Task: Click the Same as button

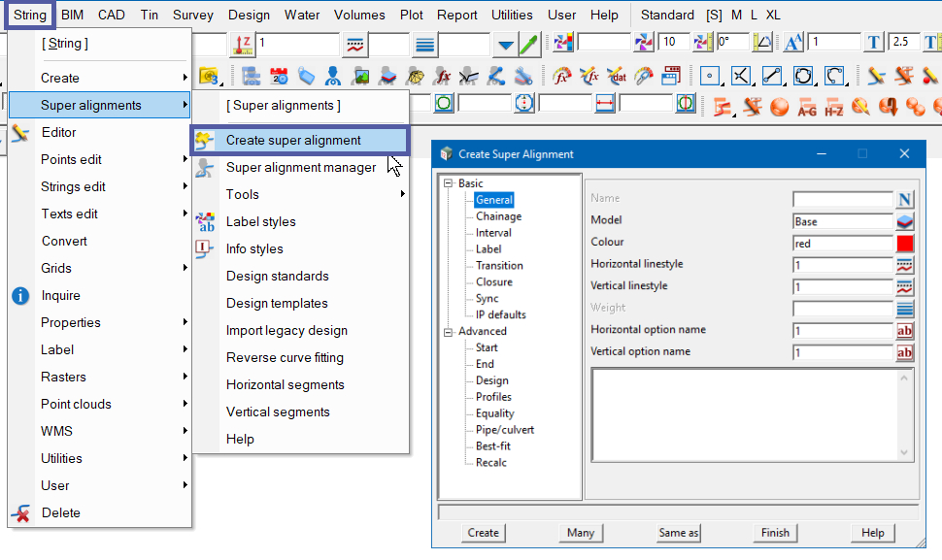Action: pos(678,533)
